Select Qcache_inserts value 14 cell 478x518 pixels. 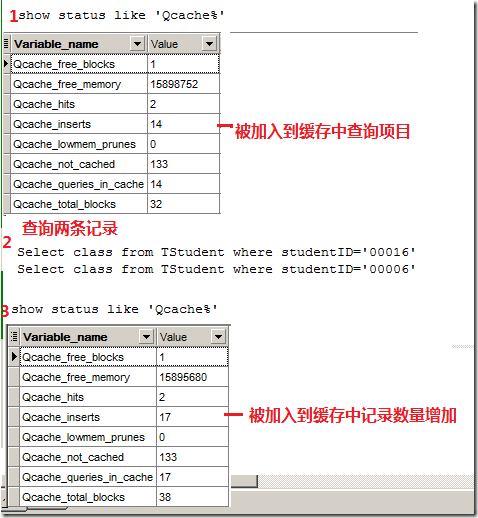(x=184, y=124)
